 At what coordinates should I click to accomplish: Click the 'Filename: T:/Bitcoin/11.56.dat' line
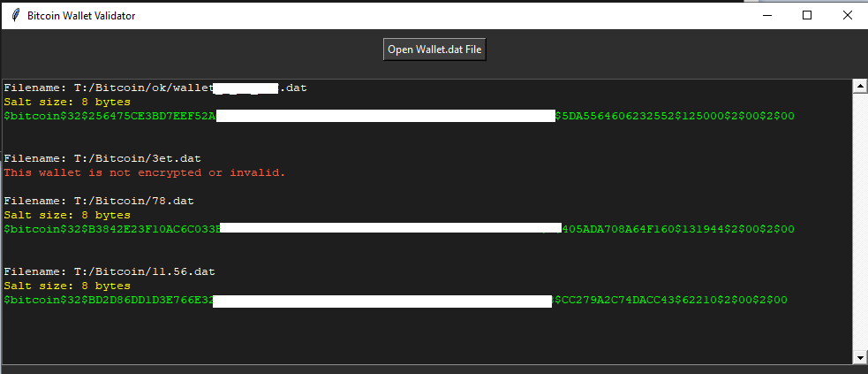109,271
